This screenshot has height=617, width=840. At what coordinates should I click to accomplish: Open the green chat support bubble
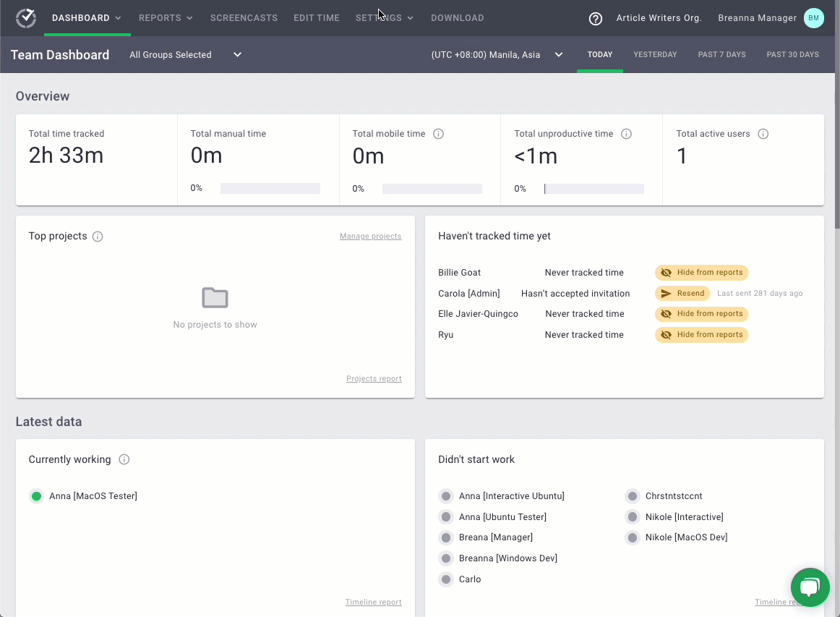810,587
